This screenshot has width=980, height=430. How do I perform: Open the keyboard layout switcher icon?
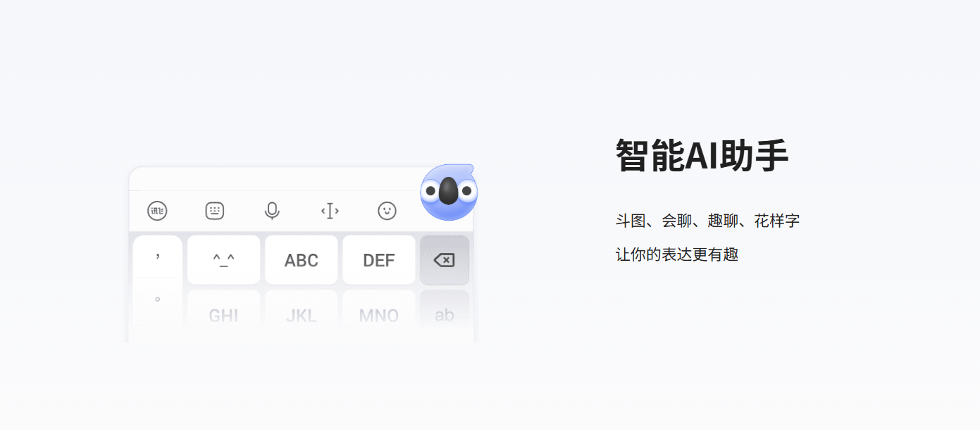coord(215,211)
